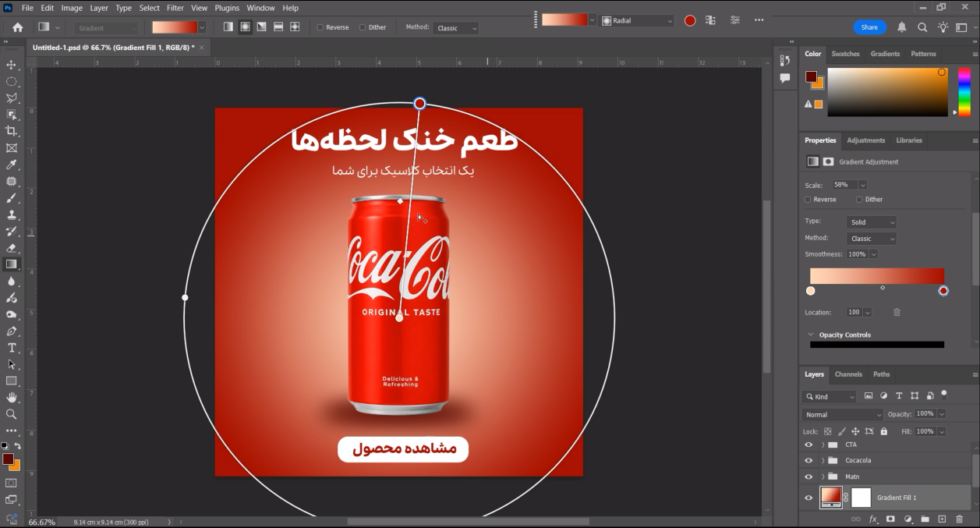
Task: Select the Clone Stamp tool
Action: click(x=12, y=214)
